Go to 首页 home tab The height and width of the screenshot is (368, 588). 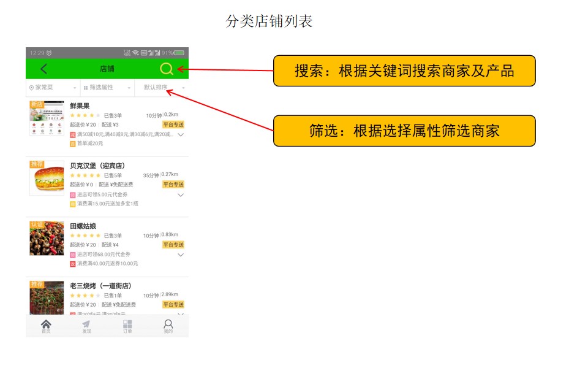[46, 326]
